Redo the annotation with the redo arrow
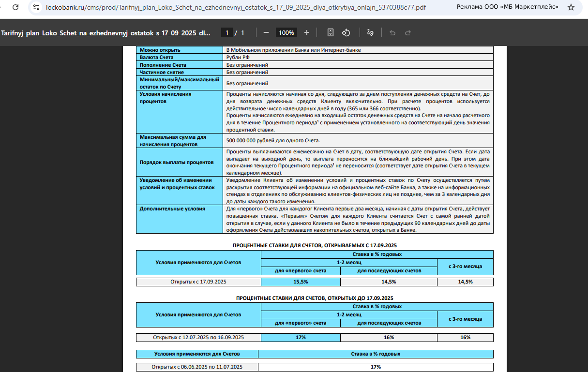 pos(408,32)
